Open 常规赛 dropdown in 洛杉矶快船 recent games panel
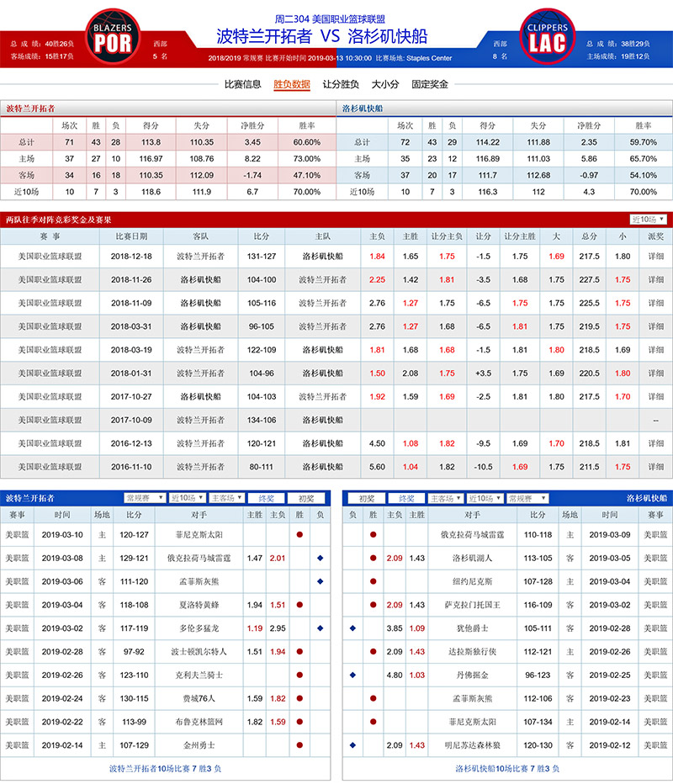The image size is (673, 784). click(528, 499)
